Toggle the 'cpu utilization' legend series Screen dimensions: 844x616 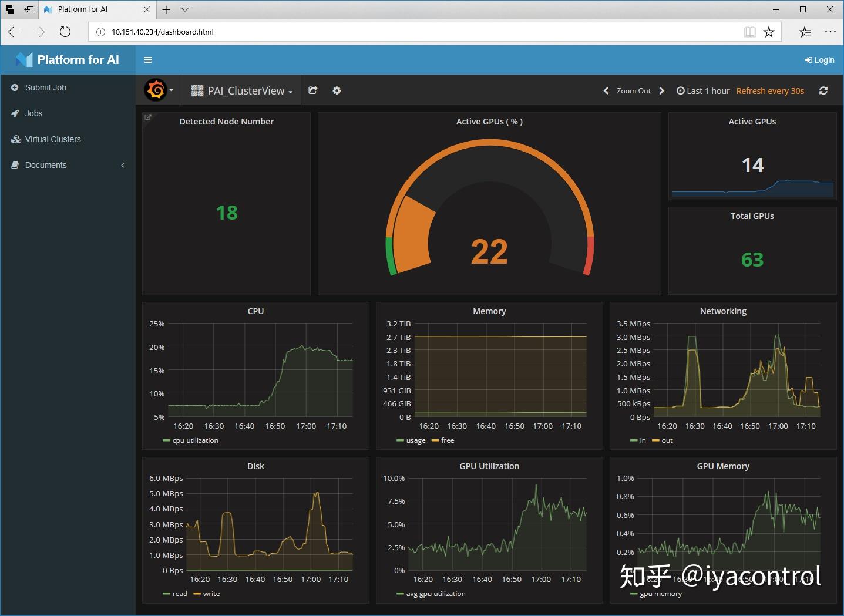(195, 440)
